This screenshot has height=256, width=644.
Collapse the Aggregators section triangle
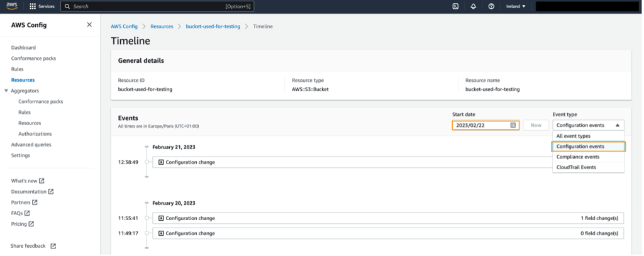pyautogui.click(x=6, y=91)
